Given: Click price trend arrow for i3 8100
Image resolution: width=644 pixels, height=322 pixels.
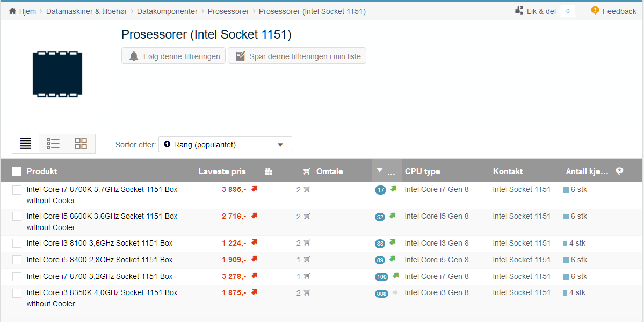Looking at the screenshot, I should click(x=254, y=242).
